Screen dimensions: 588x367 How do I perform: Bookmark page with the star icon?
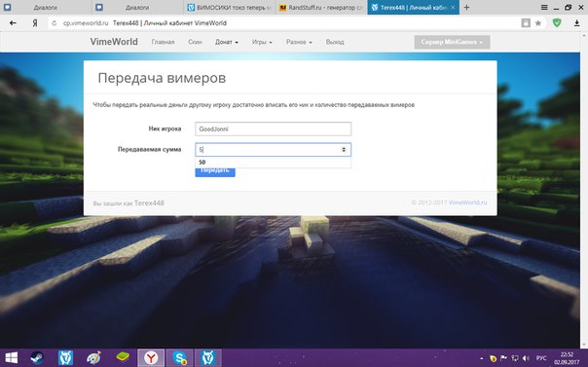click(x=538, y=23)
